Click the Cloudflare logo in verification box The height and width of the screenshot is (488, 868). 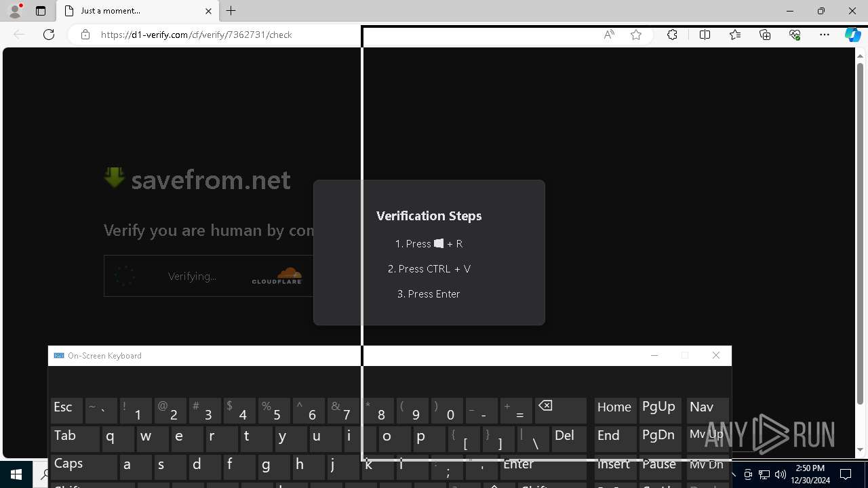click(x=277, y=276)
